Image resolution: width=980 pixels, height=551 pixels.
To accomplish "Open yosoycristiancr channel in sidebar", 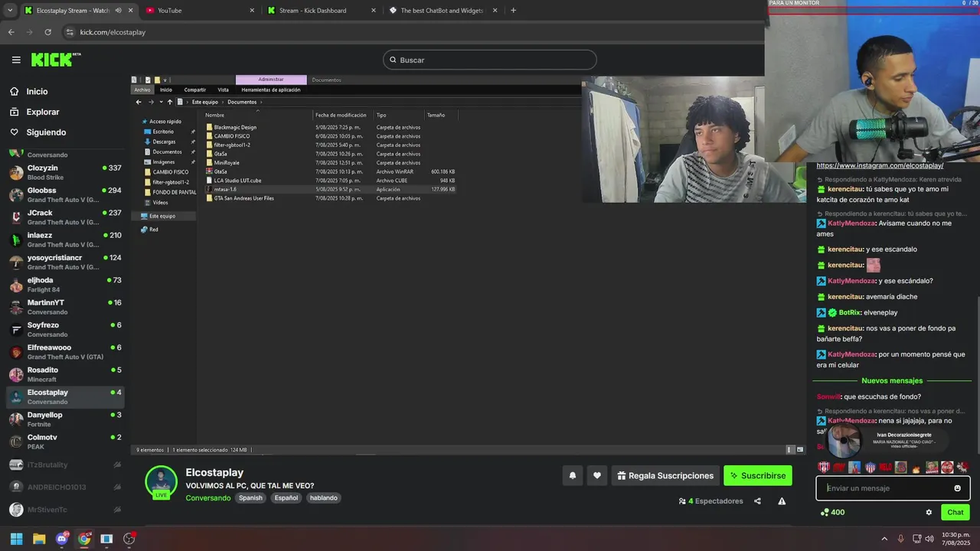I will 64,262.
